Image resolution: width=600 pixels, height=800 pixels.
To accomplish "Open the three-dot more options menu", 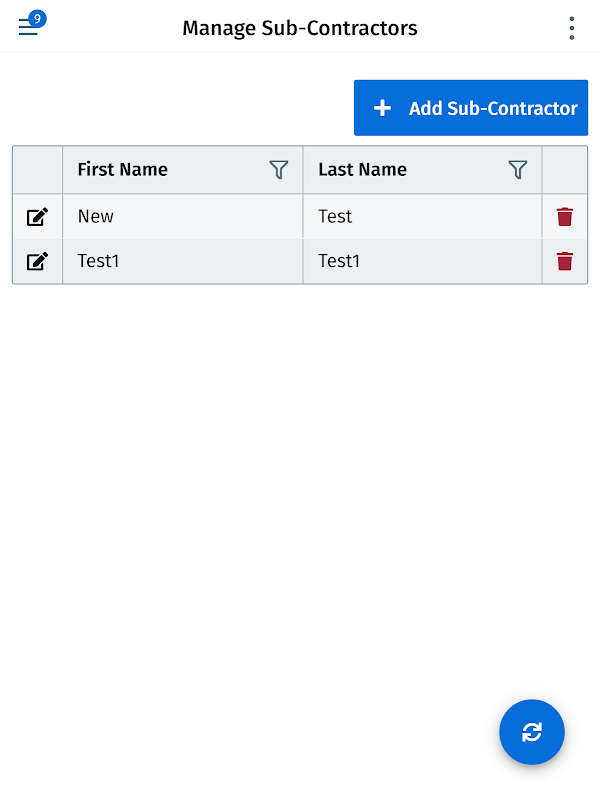I will [x=571, y=28].
